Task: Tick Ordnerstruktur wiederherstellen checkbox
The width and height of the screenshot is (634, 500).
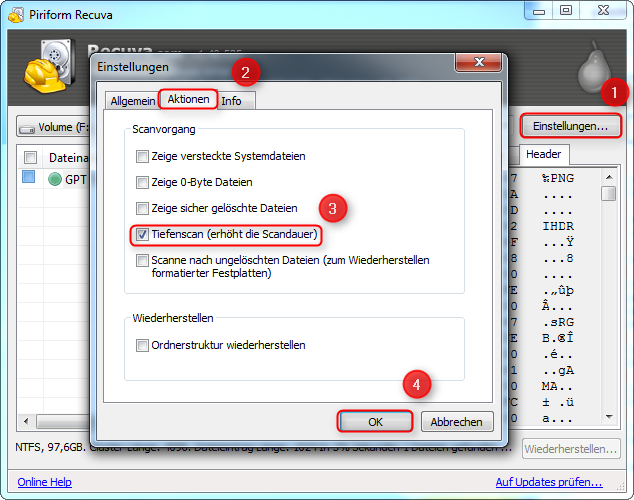Action: pos(142,345)
